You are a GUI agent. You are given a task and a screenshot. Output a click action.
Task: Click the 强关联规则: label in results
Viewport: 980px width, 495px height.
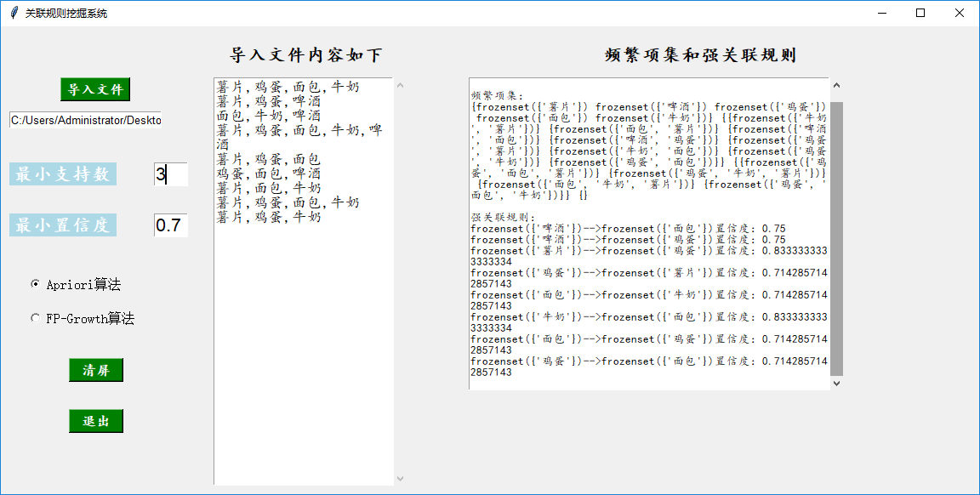point(503,218)
